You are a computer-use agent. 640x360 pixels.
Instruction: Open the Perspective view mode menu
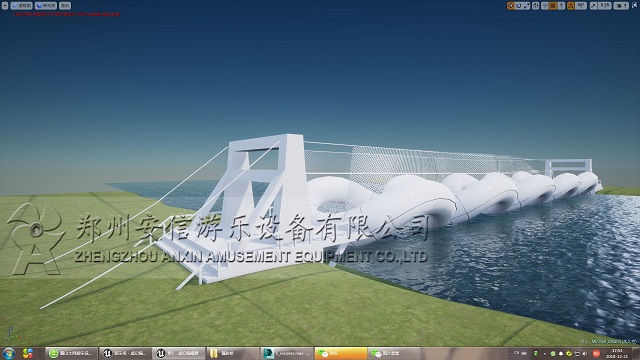pos(22,6)
